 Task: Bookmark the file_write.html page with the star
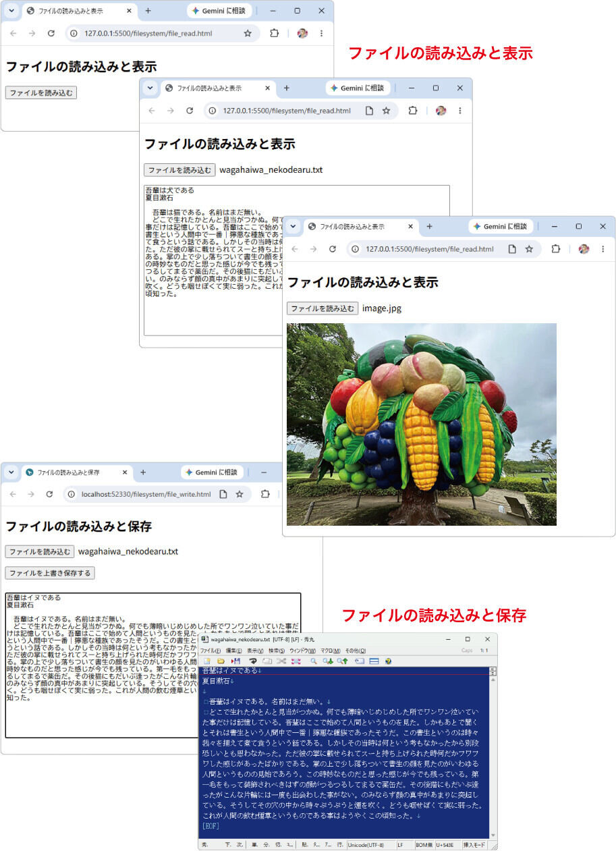pyautogui.click(x=240, y=495)
